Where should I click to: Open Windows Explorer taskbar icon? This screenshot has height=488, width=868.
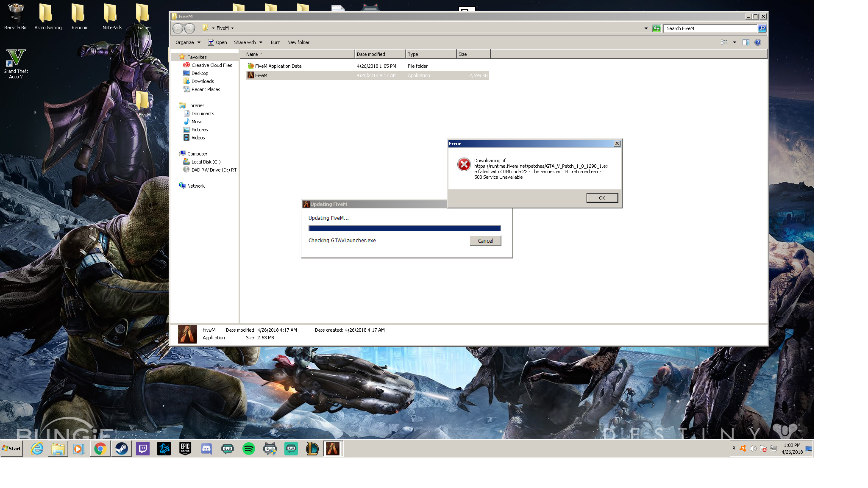58,449
